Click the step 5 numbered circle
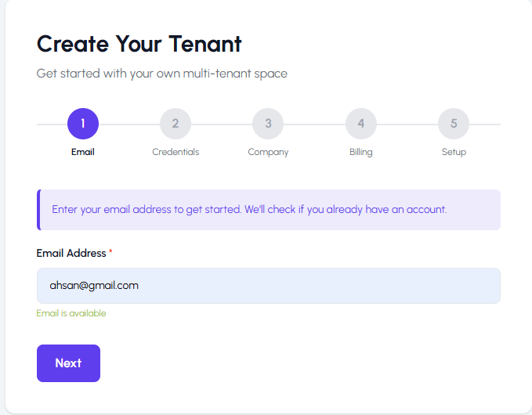 (x=454, y=124)
